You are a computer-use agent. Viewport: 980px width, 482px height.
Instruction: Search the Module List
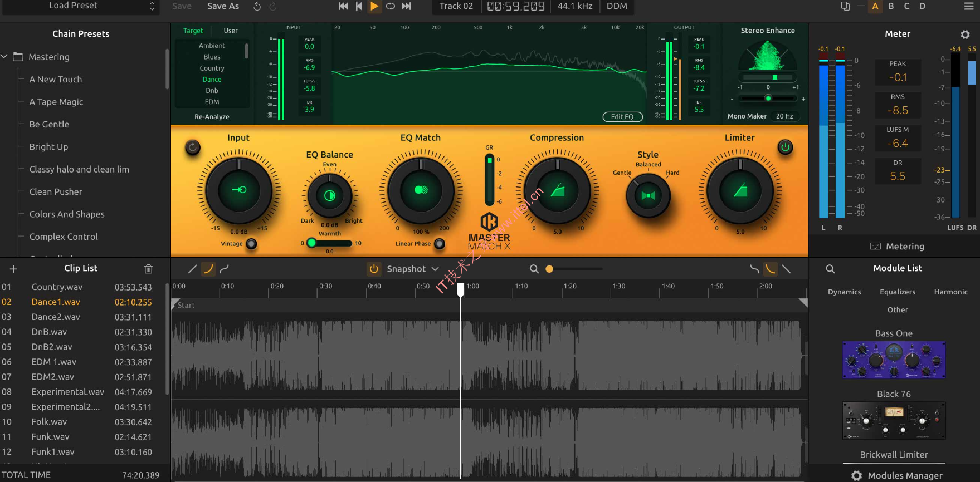[x=830, y=269]
